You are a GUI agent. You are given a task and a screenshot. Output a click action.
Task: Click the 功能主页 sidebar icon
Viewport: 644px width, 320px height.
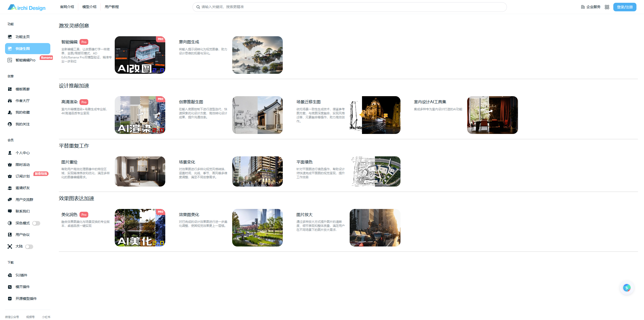pyautogui.click(x=10, y=37)
